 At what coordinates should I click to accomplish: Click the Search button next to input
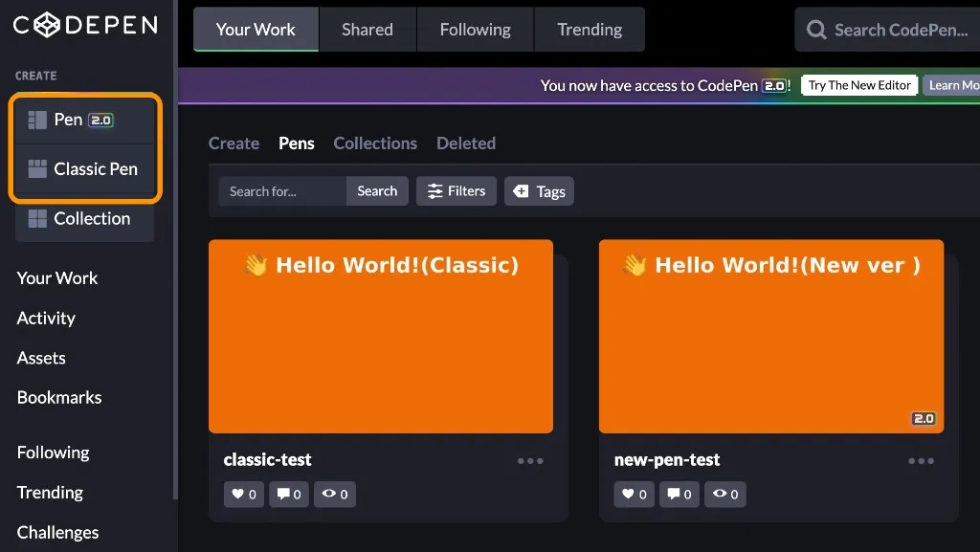(x=377, y=191)
